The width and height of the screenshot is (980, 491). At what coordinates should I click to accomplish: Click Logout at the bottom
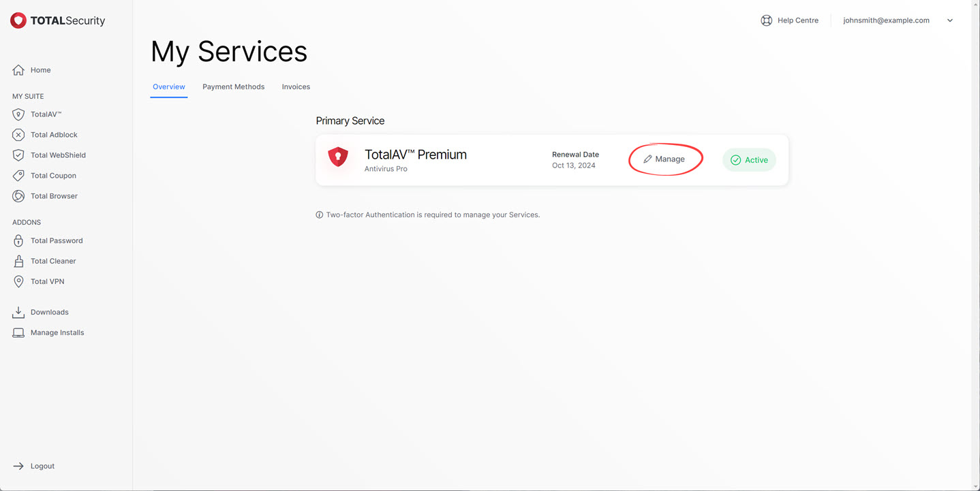(43, 466)
